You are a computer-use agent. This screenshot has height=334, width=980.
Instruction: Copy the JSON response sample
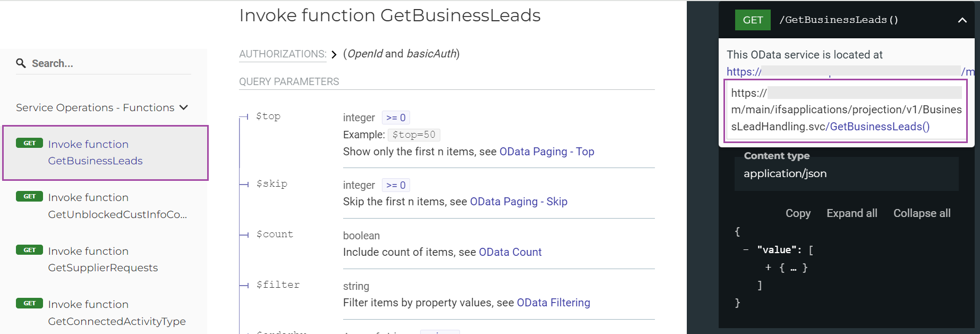pyautogui.click(x=798, y=213)
